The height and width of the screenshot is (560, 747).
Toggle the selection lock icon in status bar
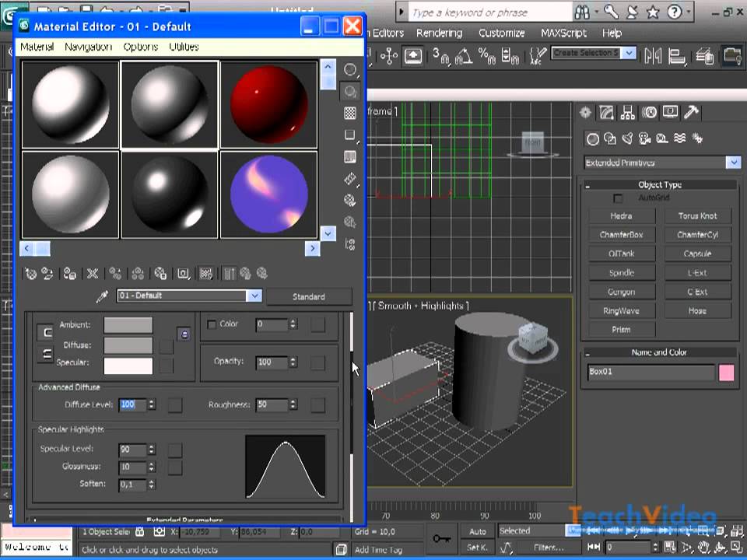[x=140, y=532]
